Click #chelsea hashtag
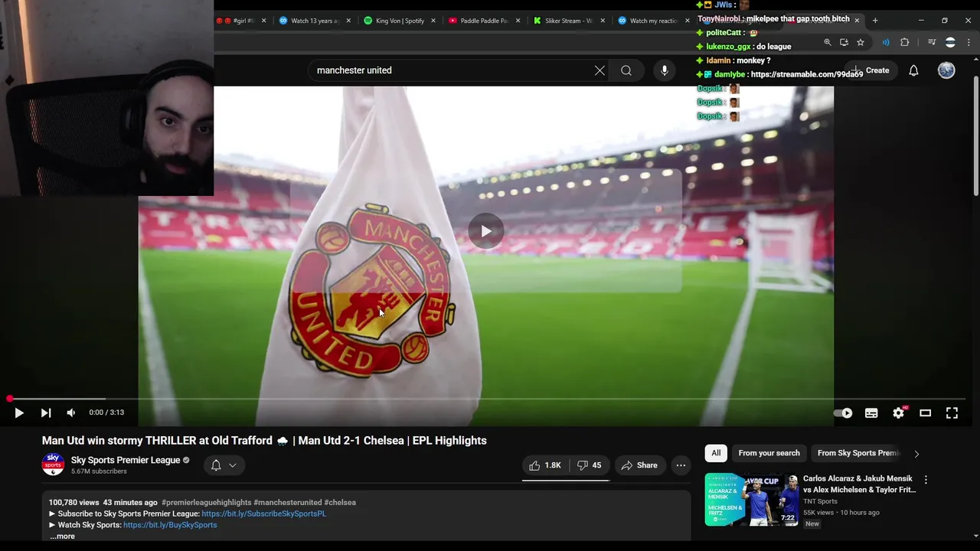The height and width of the screenshot is (551, 980). click(340, 503)
